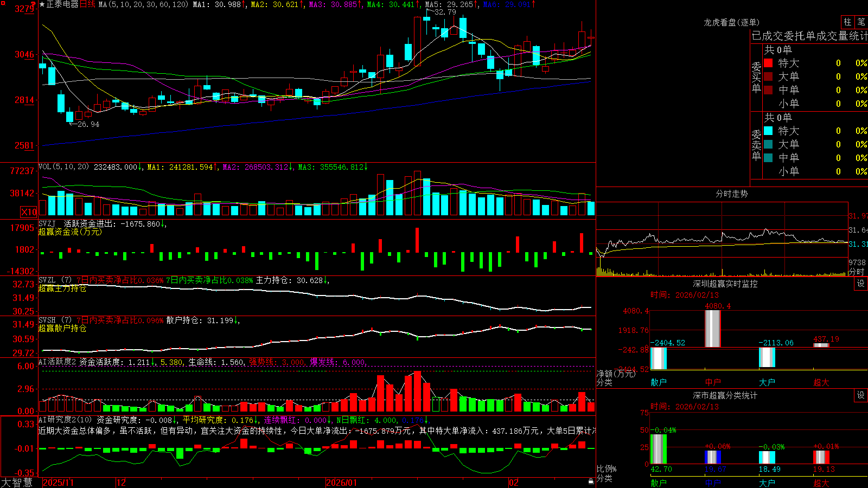Click the green MA4: 30.441 value
Image resolution: width=868 pixels, height=488 pixels.
[391, 4]
